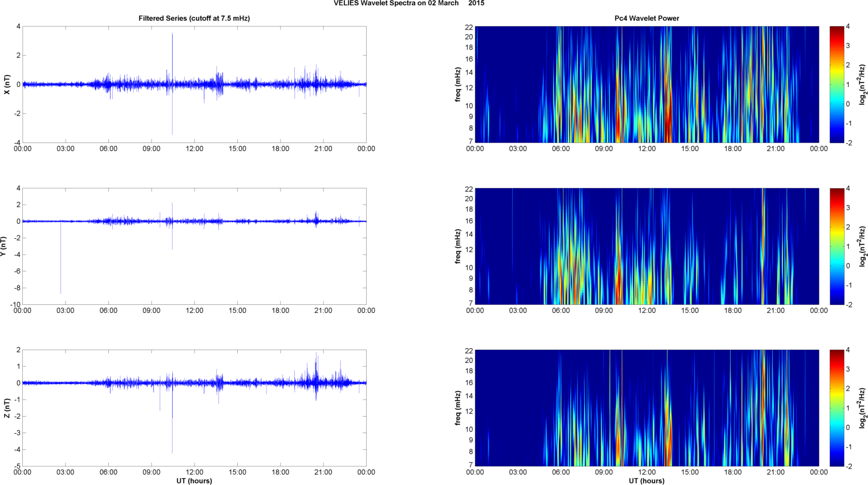Image resolution: width=868 pixels, height=485 pixels.
Task: Select the "Pc4 Wavelet Power" heading
Action: point(647,18)
